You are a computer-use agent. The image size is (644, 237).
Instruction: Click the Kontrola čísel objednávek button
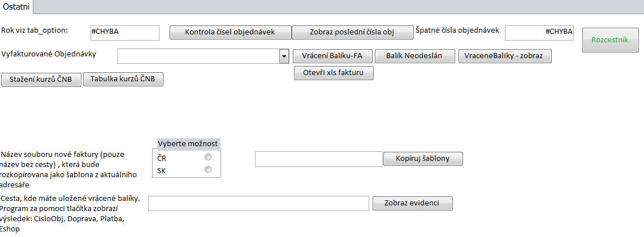230,32
